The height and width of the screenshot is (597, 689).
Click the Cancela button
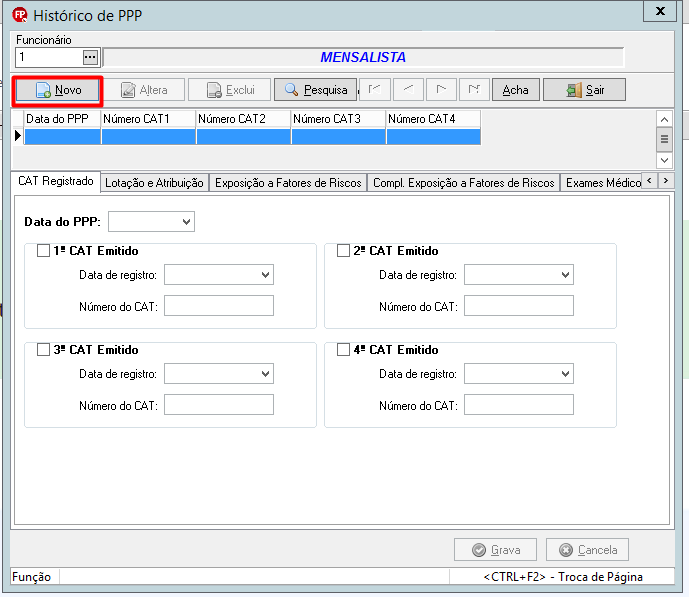587,550
